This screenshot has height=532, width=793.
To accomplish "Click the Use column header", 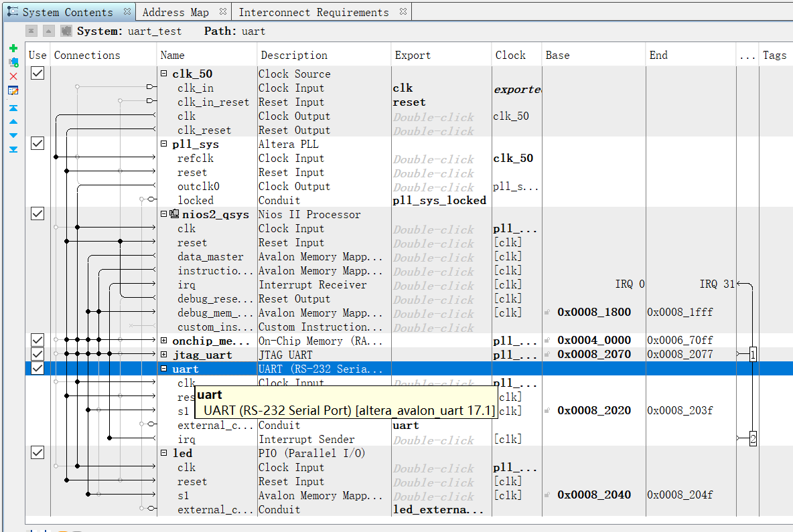I will point(38,55).
